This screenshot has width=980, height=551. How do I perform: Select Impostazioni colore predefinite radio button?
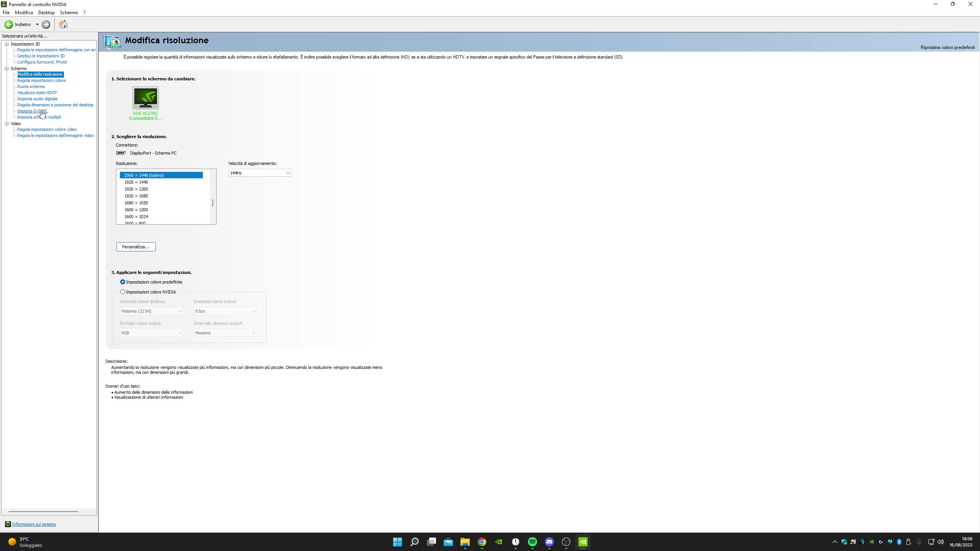(122, 282)
